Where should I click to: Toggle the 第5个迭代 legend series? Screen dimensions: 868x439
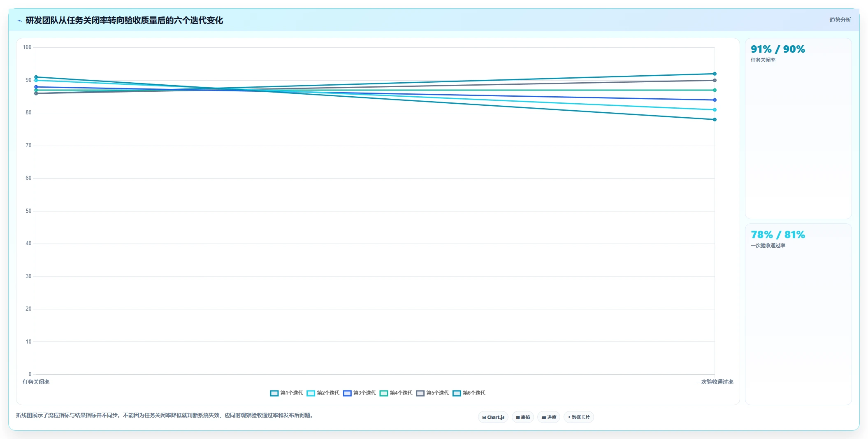pyautogui.click(x=432, y=393)
